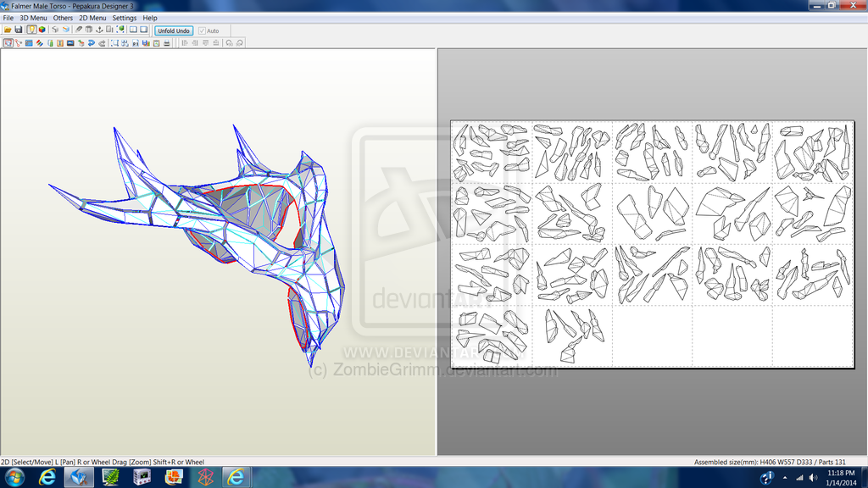Open the Settings menu
The width and height of the screenshot is (868, 488).
click(125, 18)
